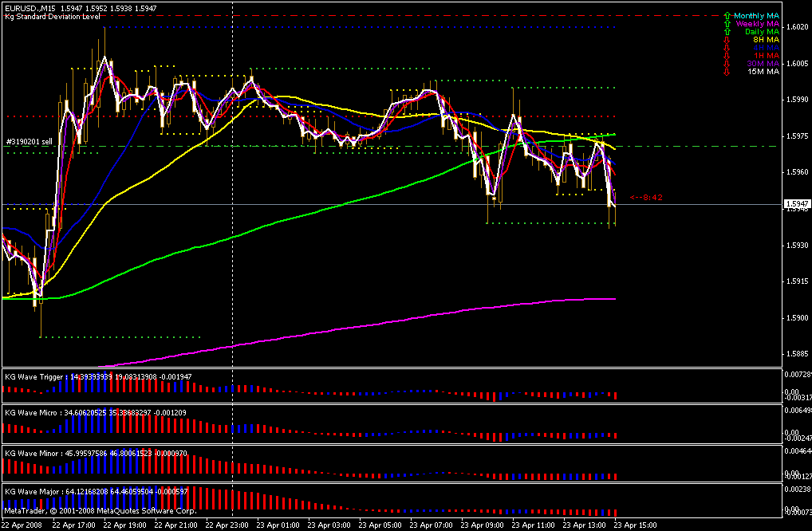Image resolution: width=812 pixels, height=531 pixels.
Task: Click the green up arrow beside Daily MA
Action: [x=727, y=32]
